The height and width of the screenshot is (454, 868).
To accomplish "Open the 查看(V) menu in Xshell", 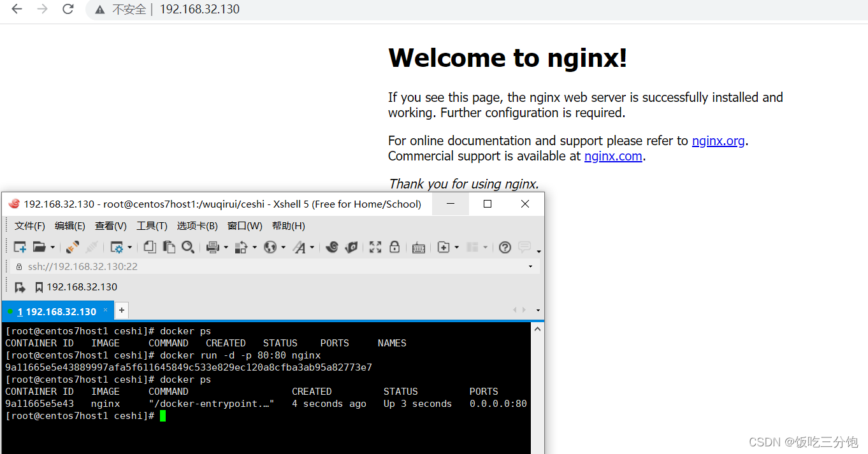I will (x=111, y=226).
